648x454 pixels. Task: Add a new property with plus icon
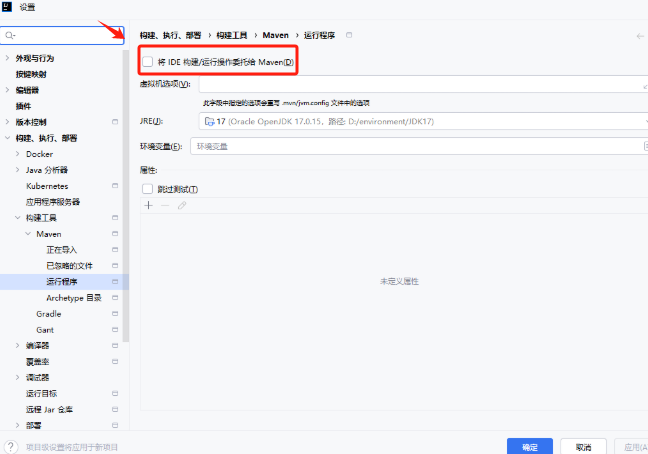pos(149,205)
